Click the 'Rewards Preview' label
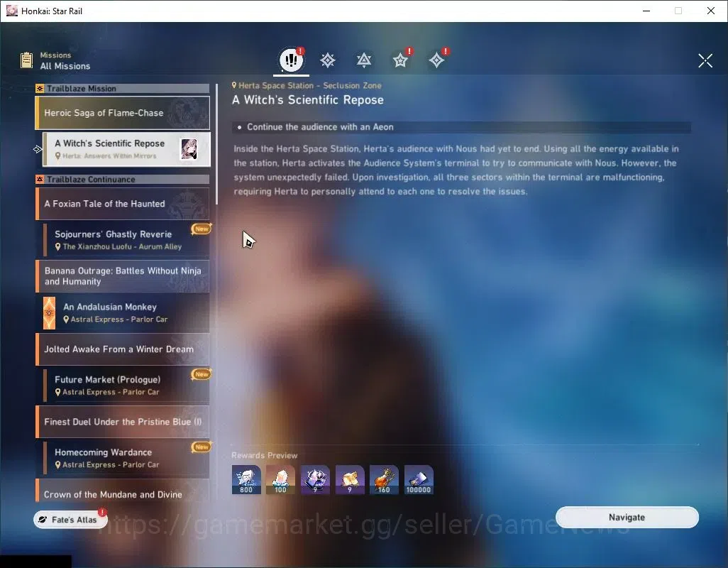This screenshot has width=728, height=568. [264, 455]
